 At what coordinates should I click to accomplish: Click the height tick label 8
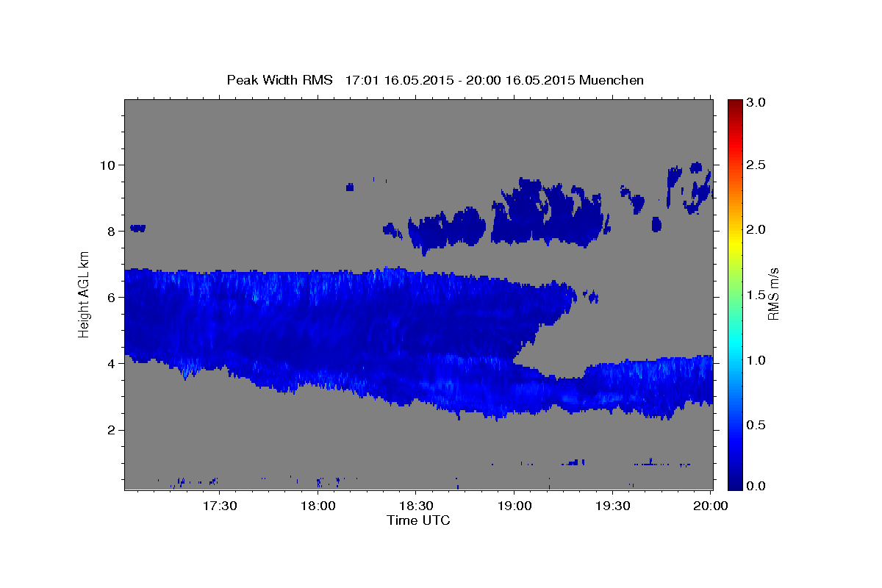(113, 232)
